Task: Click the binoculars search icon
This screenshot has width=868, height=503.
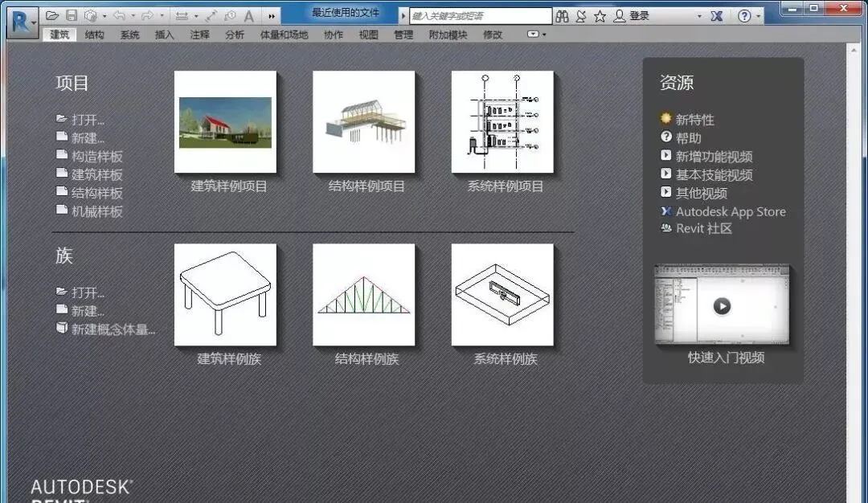Action: 562,16
